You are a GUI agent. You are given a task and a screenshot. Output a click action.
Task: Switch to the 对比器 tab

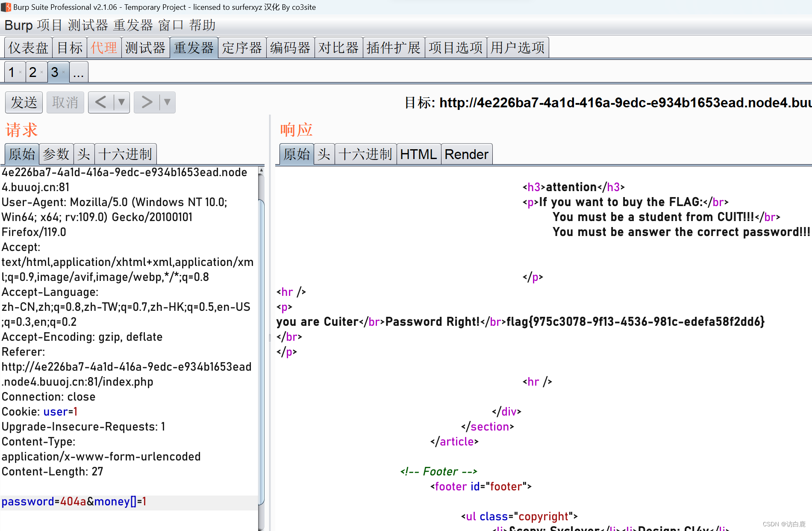click(x=338, y=47)
